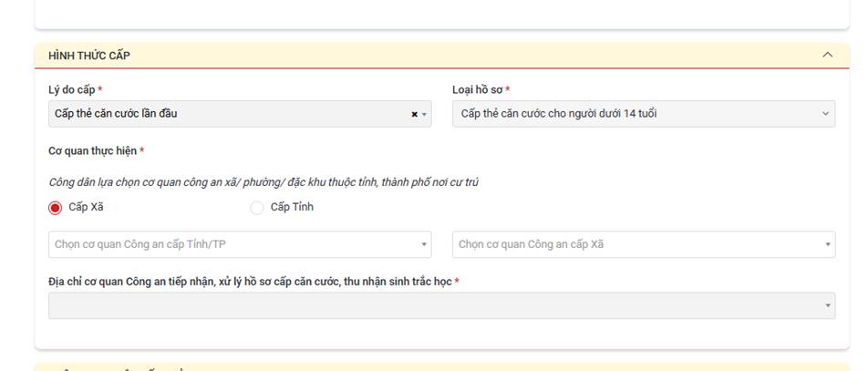Viewport: 868px width, 371px height.
Task: Open the Loại hồ sơ dropdown
Action: [x=644, y=114]
